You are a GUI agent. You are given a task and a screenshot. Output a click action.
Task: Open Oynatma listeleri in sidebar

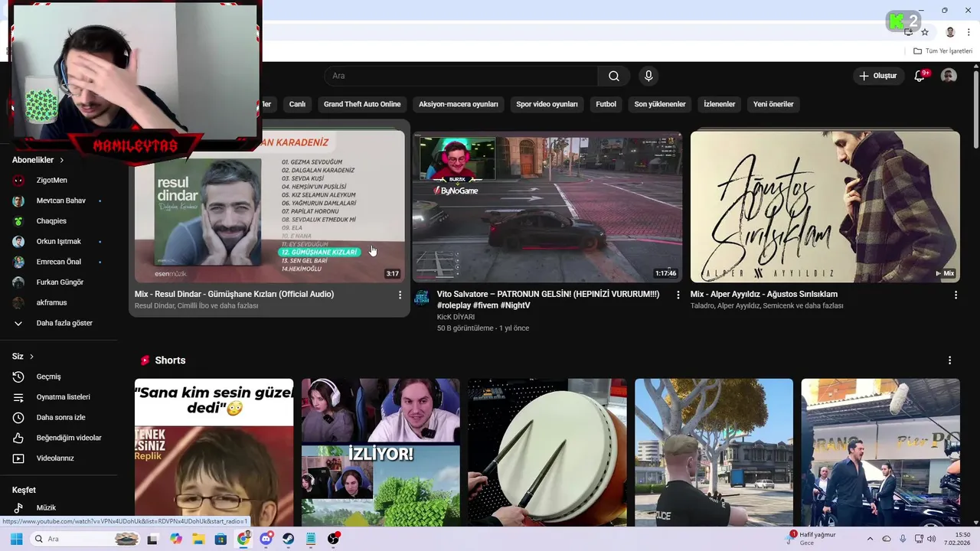tap(63, 397)
